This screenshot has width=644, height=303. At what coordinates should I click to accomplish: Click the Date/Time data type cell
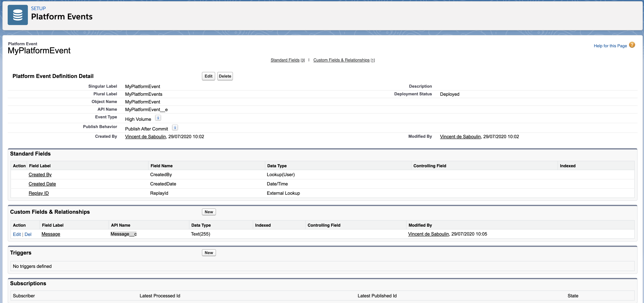click(277, 184)
